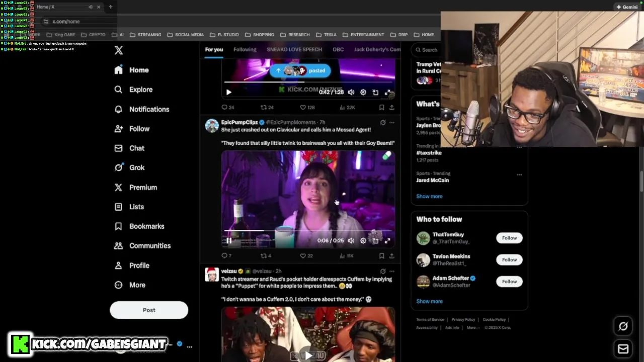Reply to top post with 24 comments
This screenshot has width=644, height=362.
228,107
